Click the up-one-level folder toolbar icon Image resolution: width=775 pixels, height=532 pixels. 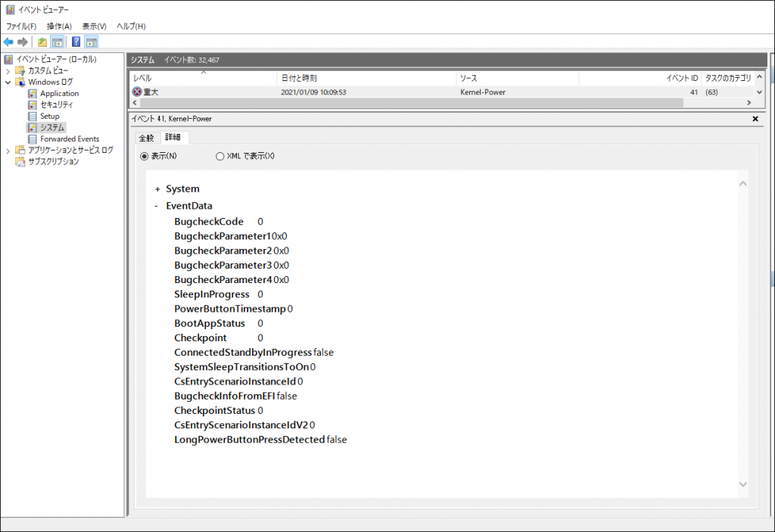coord(42,42)
